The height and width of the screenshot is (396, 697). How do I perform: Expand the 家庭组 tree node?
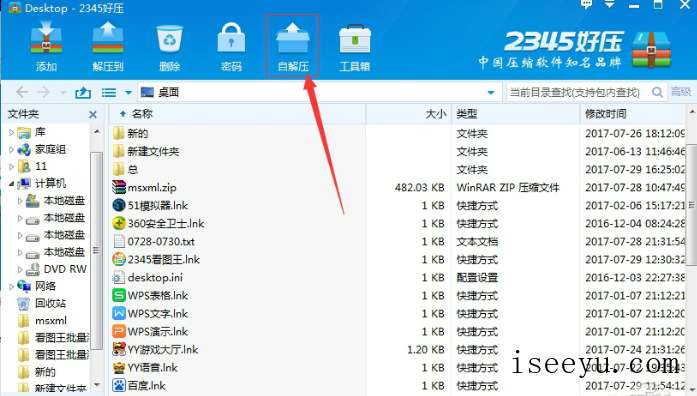coord(11,149)
